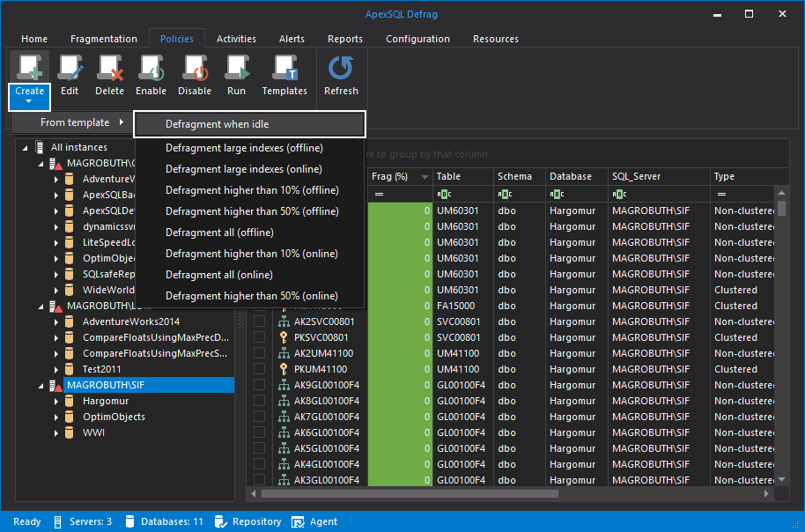Image resolution: width=805 pixels, height=532 pixels.
Task: Expand the CompareFloatsUsingMaxPrecS... node
Action: pyautogui.click(x=56, y=353)
